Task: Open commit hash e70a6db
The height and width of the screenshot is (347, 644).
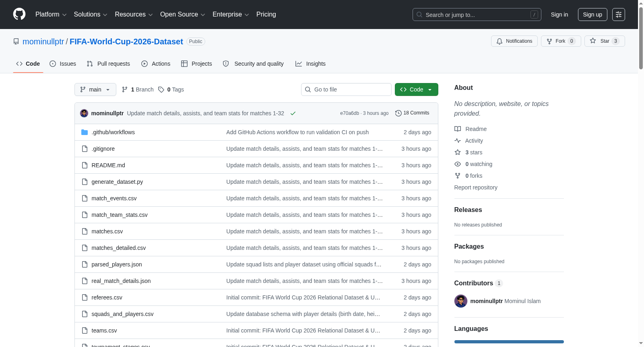Action: point(349,113)
